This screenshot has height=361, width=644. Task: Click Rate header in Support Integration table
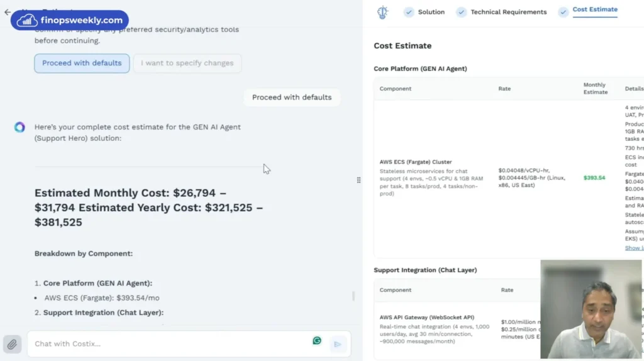507,290
